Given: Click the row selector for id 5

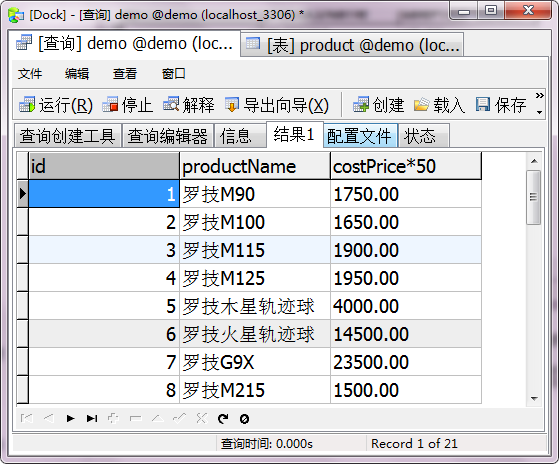Looking at the screenshot, I should (x=22, y=306).
